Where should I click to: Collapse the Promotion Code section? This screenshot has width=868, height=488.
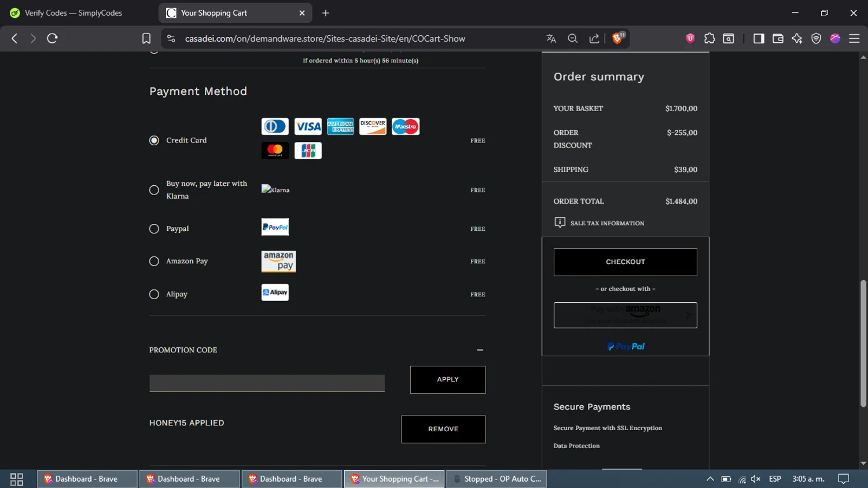[x=480, y=350]
